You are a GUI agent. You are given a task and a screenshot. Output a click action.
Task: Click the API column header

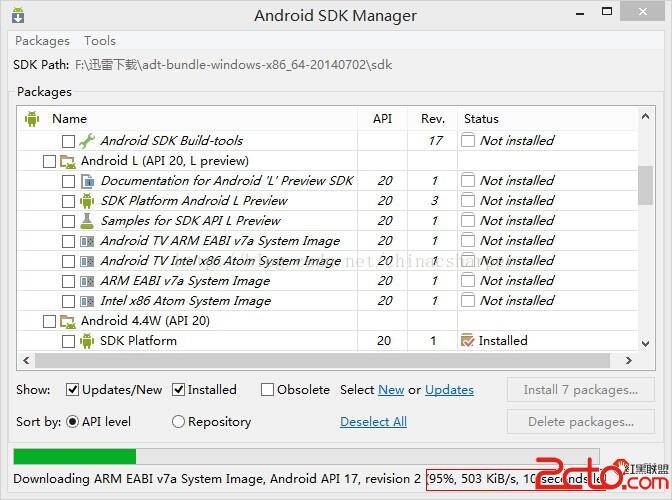[x=382, y=119]
